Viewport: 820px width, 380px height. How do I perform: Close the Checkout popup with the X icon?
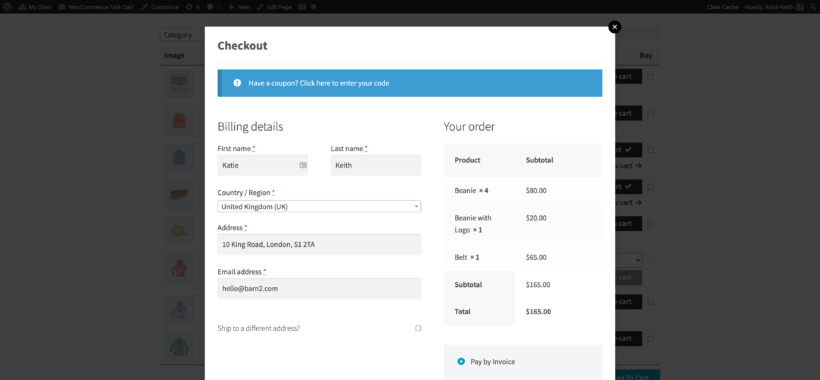point(614,27)
